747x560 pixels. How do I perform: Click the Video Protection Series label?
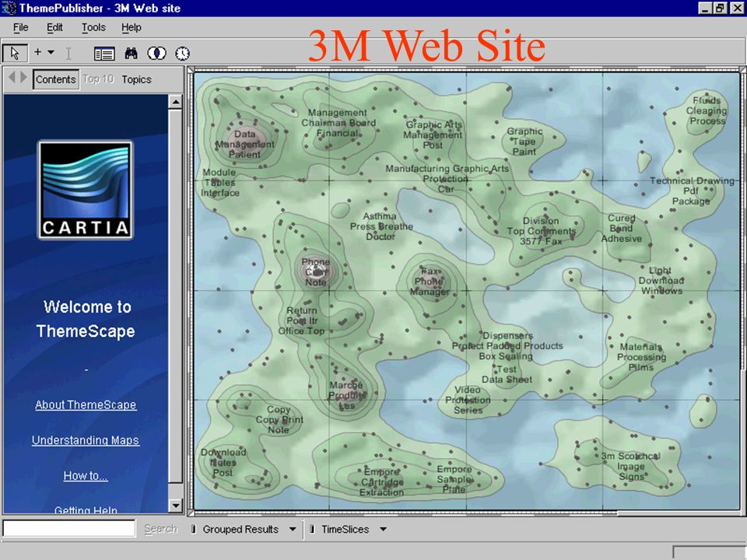468,400
